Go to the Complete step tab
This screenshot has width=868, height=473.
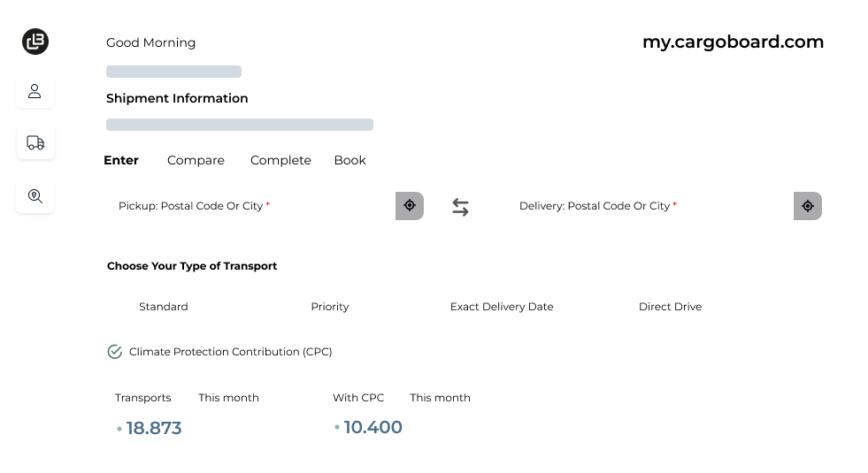point(280,160)
